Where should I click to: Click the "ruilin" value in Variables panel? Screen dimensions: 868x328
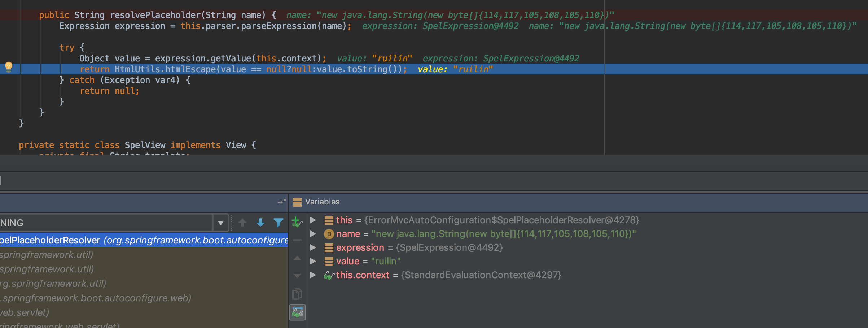pos(386,261)
